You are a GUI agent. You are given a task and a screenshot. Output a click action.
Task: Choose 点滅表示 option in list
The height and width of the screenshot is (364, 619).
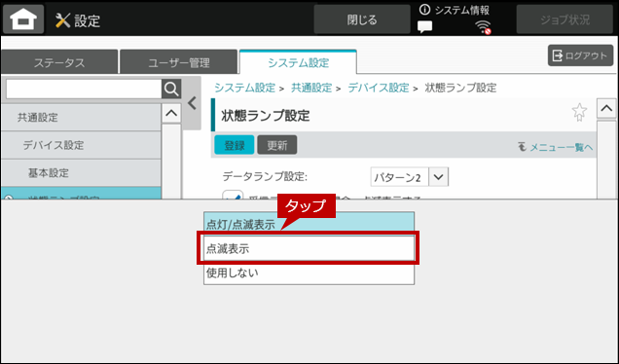pos(309,248)
